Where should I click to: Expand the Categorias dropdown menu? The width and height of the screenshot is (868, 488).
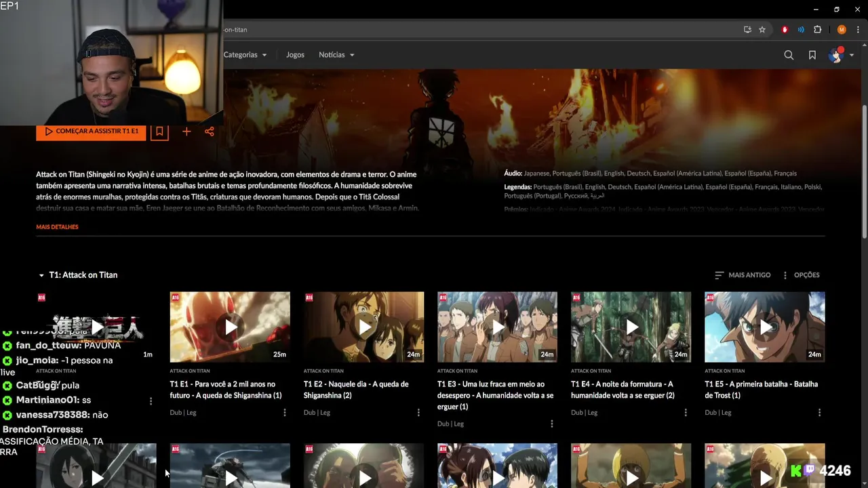click(245, 55)
